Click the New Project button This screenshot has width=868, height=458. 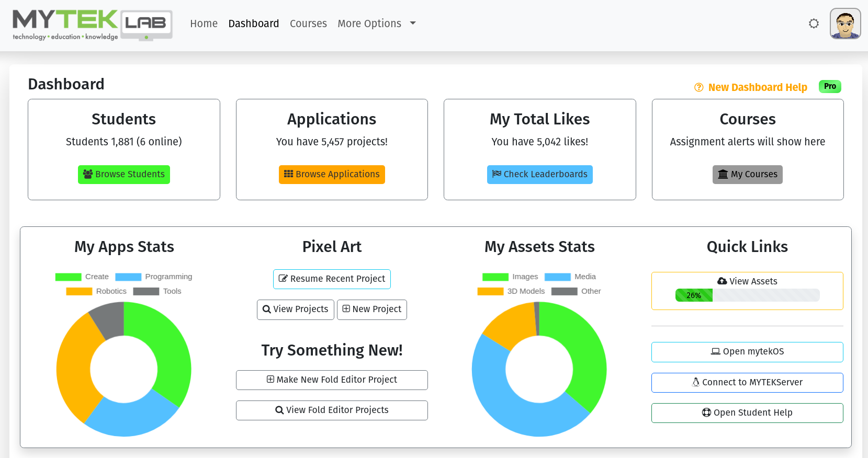click(372, 310)
